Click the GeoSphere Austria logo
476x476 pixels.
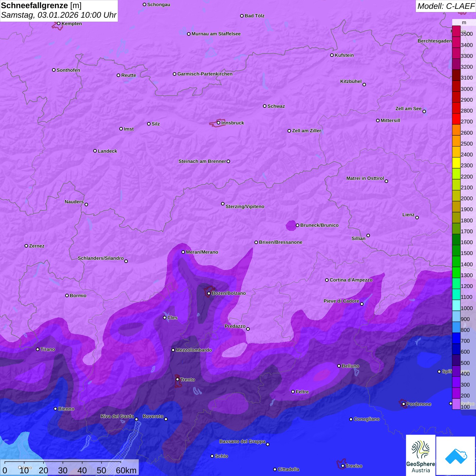[421, 456]
